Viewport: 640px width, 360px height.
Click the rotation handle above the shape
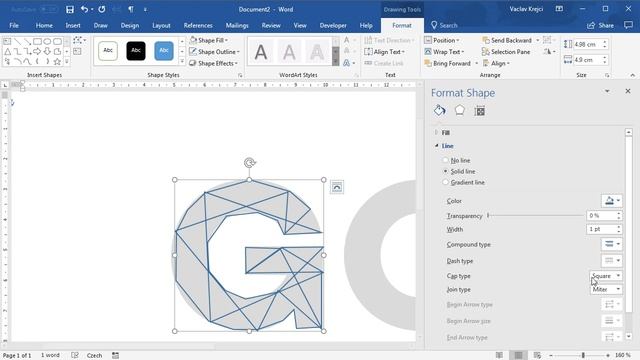249,163
